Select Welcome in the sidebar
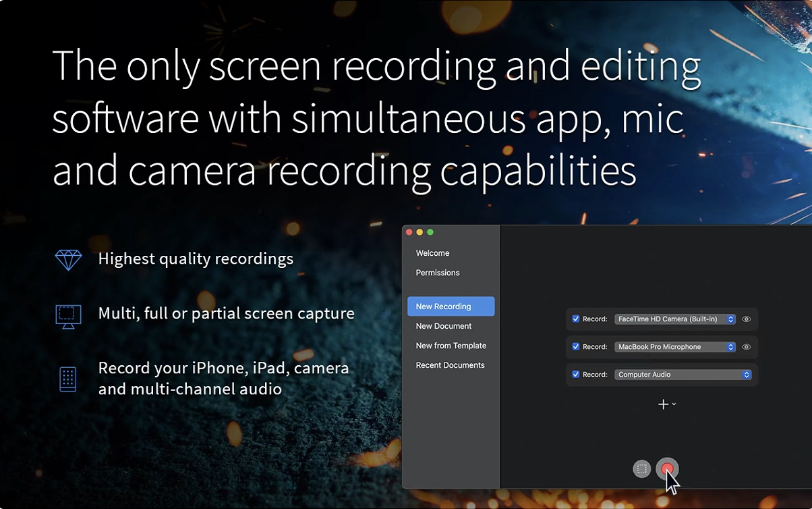Viewport: 812px width, 509px height. (432, 253)
